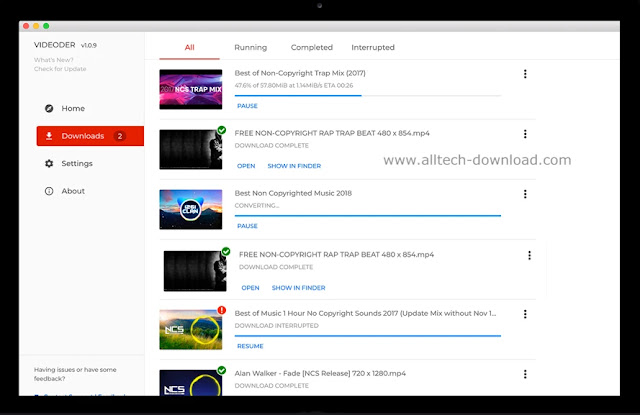This screenshot has width=640, height=415.
Task: Switch to the Completed tab
Action: pos(312,47)
